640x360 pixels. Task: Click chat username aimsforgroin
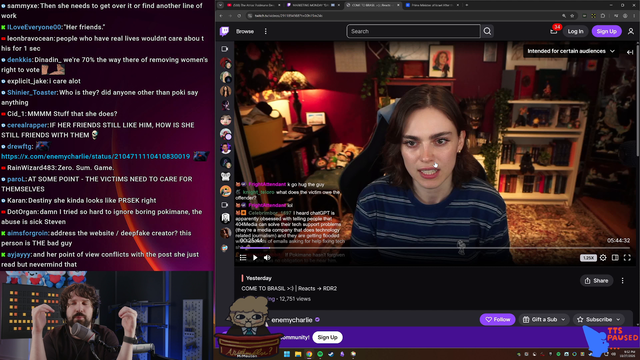[27, 233]
